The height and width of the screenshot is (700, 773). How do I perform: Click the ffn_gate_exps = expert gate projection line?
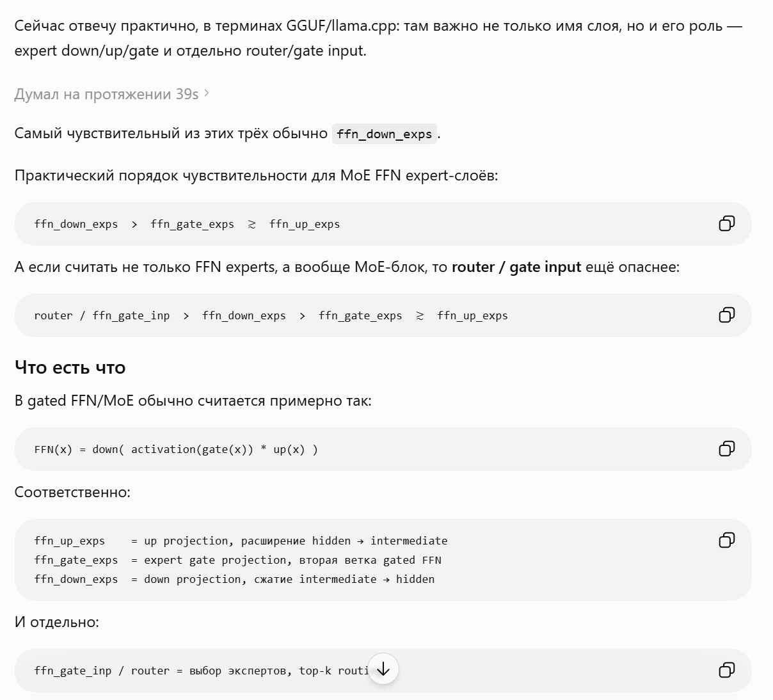(x=238, y=560)
